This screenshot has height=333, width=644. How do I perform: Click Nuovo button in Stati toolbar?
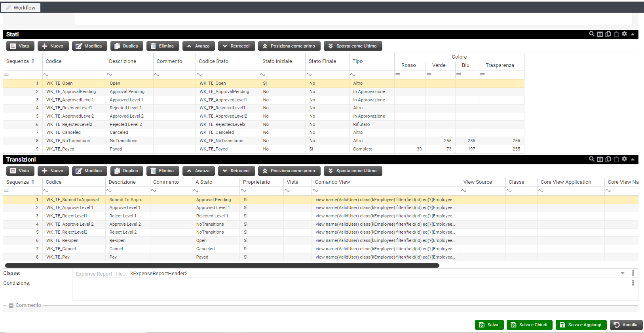pos(53,46)
